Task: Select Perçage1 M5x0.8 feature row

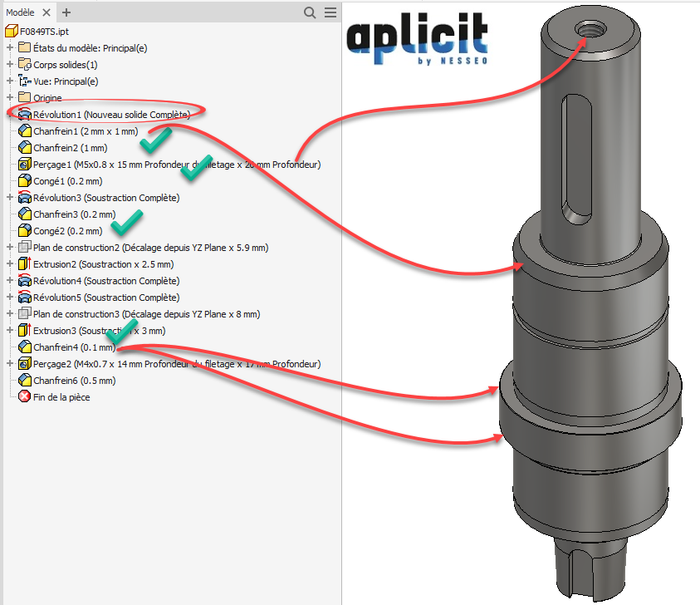Action: pos(177,165)
